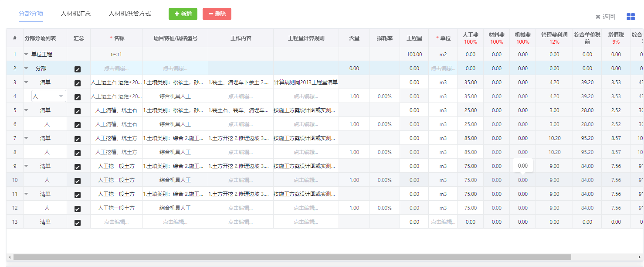Uncheck the 汇总 checkbox in row 2
This screenshot has height=267, width=644.
[78, 69]
